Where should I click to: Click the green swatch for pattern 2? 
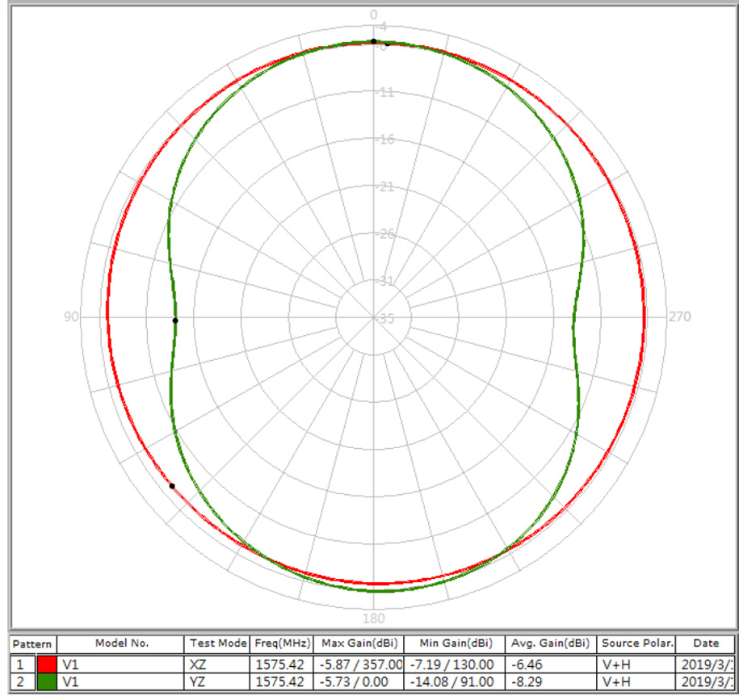[x=46, y=682]
